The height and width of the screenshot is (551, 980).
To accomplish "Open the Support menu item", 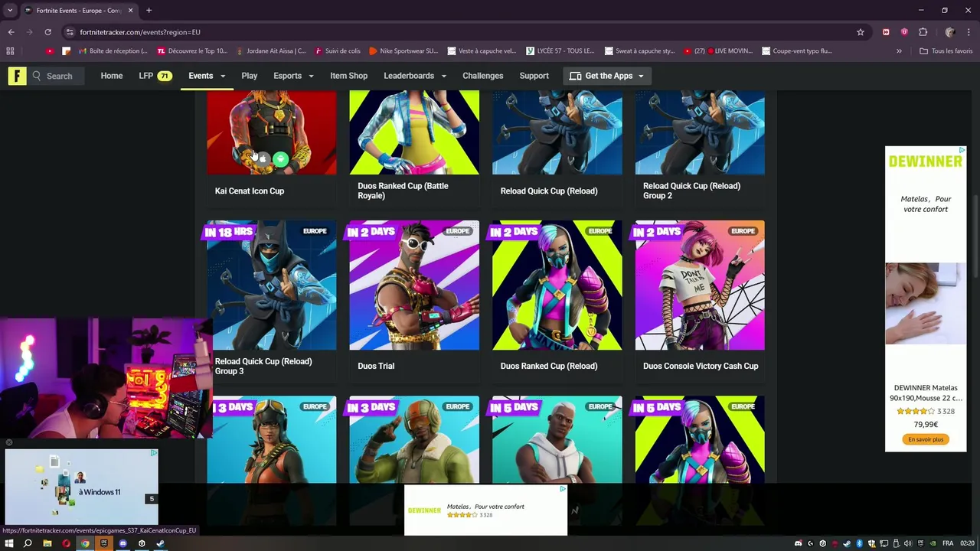I will click(x=534, y=76).
